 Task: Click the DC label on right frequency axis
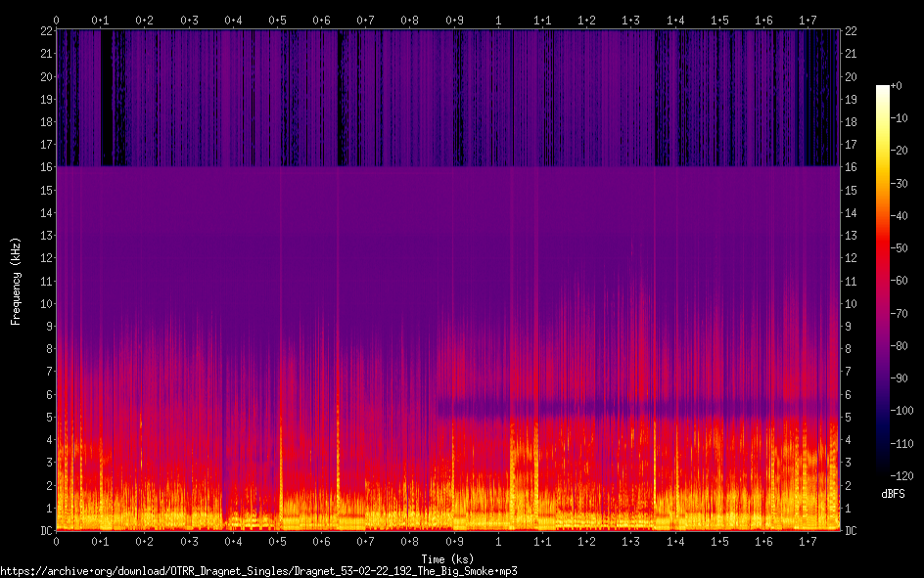click(x=851, y=531)
